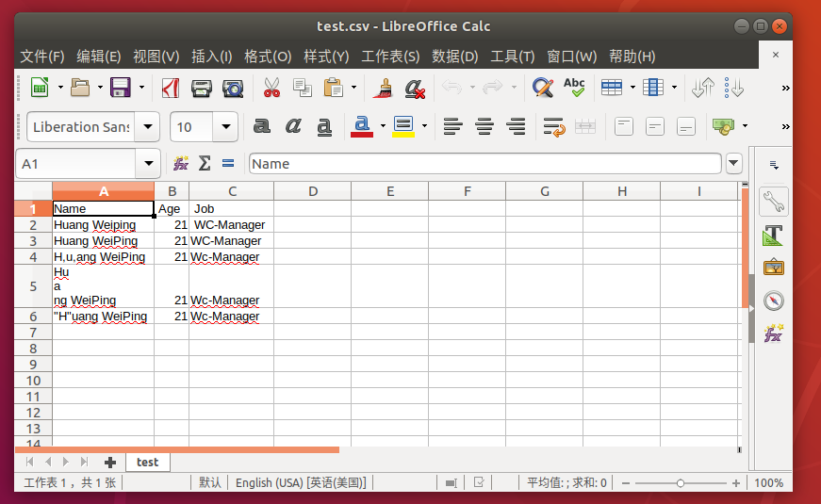
Task: Click the Cut scissors icon
Action: (x=271, y=89)
